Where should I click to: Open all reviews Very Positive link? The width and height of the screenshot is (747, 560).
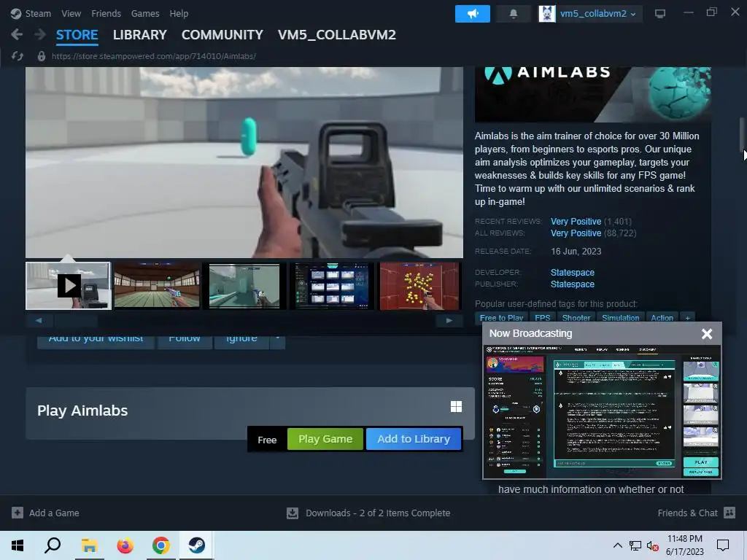click(x=576, y=233)
